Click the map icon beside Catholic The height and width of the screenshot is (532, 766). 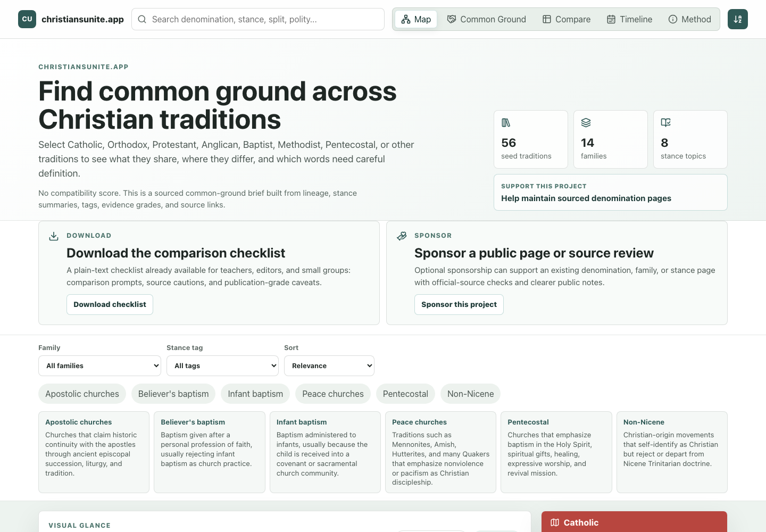pyautogui.click(x=555, y=522)
